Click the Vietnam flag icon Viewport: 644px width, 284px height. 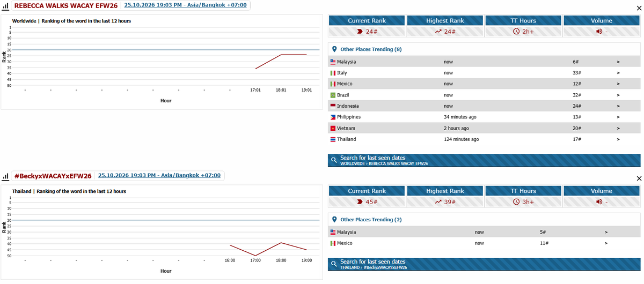click(333, 128)
